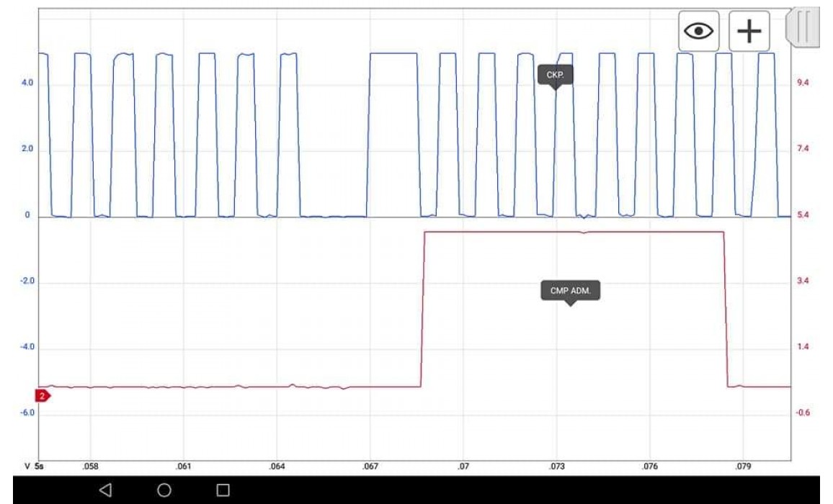Toggle waveform visibility with the eye icon
This screenshot has height=504, width=833.
pyautogui.click(x=698, y=31)
